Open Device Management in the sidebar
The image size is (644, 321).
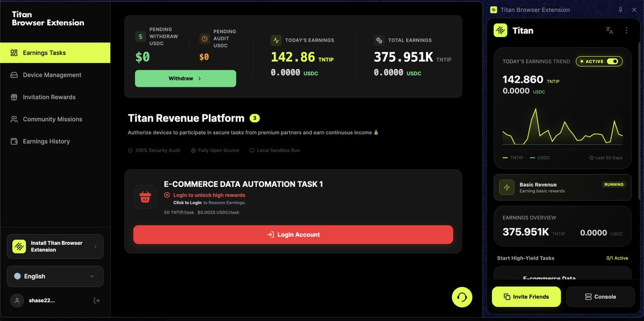click(x=55, y=75)
